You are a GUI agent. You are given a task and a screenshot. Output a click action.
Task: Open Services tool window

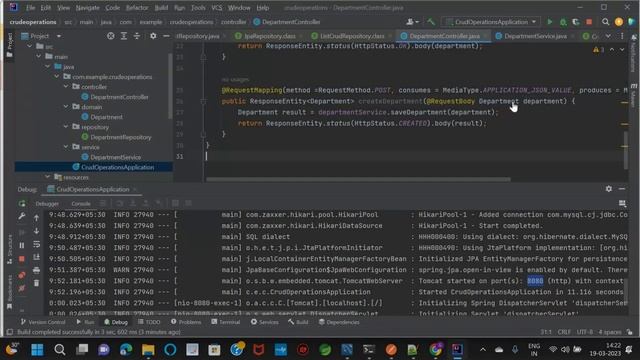pos(264,322)
